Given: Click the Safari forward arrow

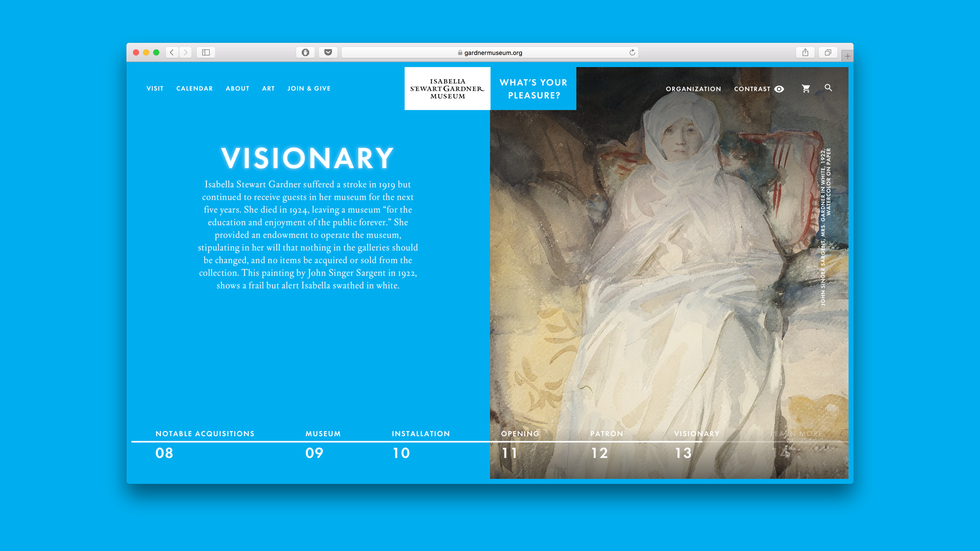Looking at the screenshot, I should 186,53.
